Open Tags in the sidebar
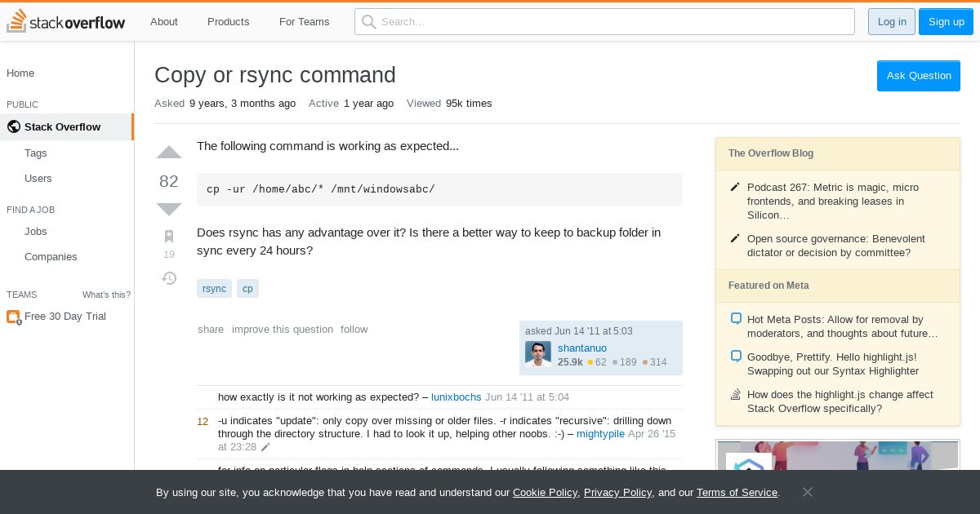This screenshot has height=514, width=980. tap(36, 153)
